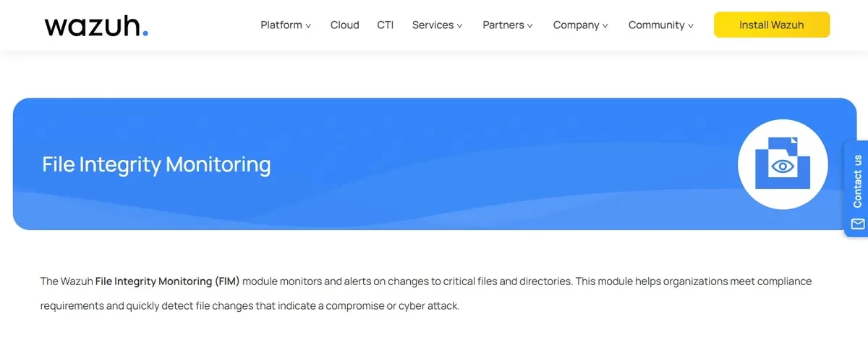
Task: Expand the Company dropdown chevron
Action: (605, 25)
